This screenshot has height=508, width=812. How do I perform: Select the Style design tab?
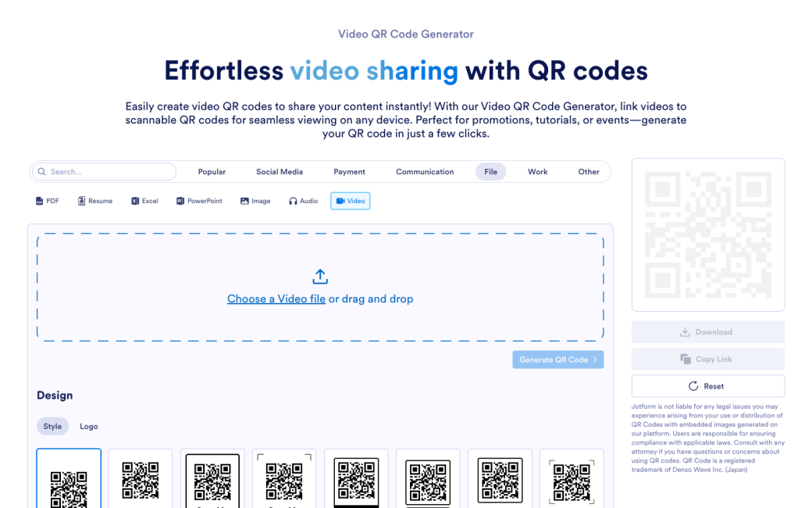pos(52,426)
